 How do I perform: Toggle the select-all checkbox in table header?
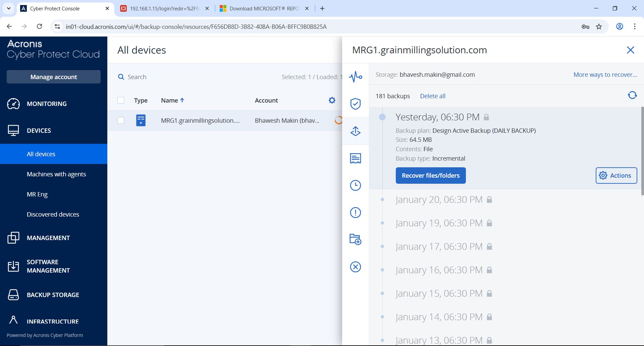click(121, 100)
